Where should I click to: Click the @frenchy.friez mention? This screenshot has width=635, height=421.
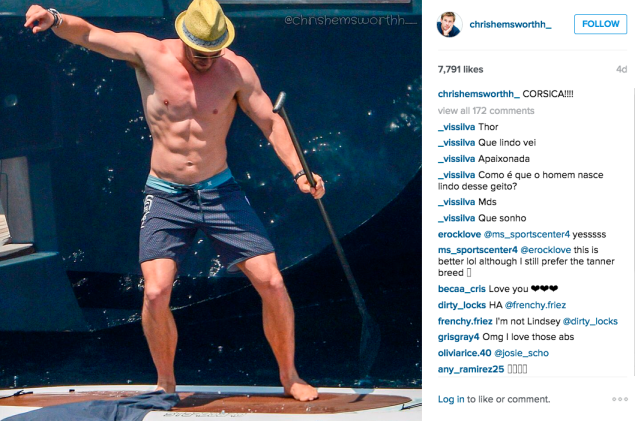point(535,305)
